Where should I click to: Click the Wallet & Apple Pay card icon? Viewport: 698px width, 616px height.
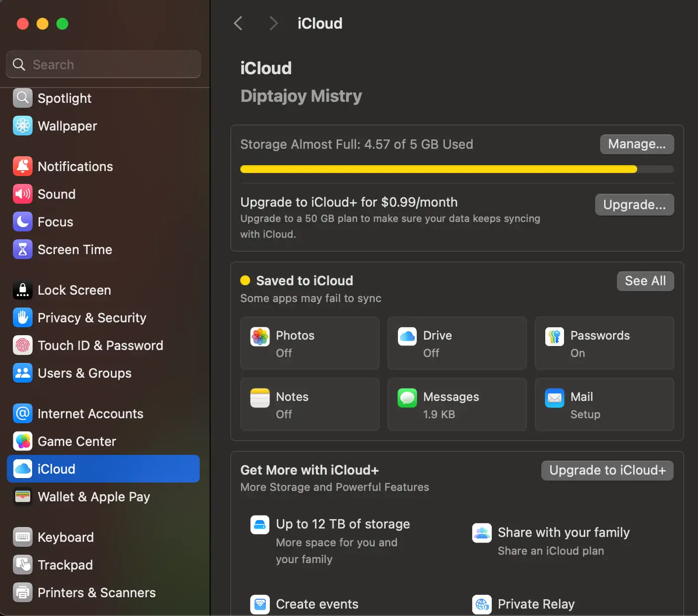click(x=23, y=496)
